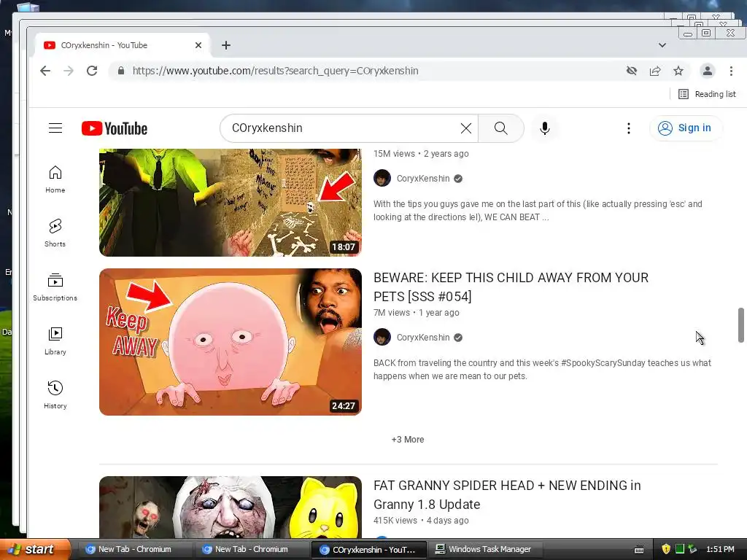Screen dimensions: 747x560
Task: Open the Reading list
Action: pyautogui.click(x=707, y=94)
